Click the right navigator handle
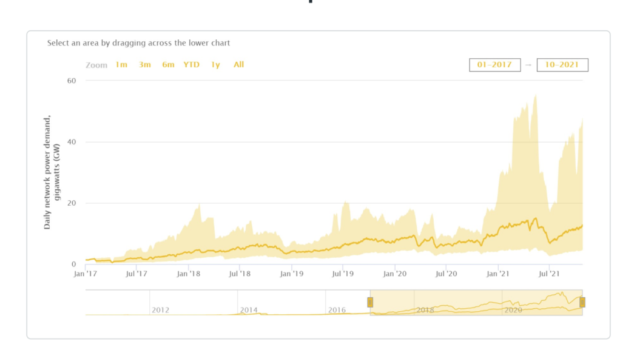The height and width of the screenshot is (364, 637). click(582, 302)
